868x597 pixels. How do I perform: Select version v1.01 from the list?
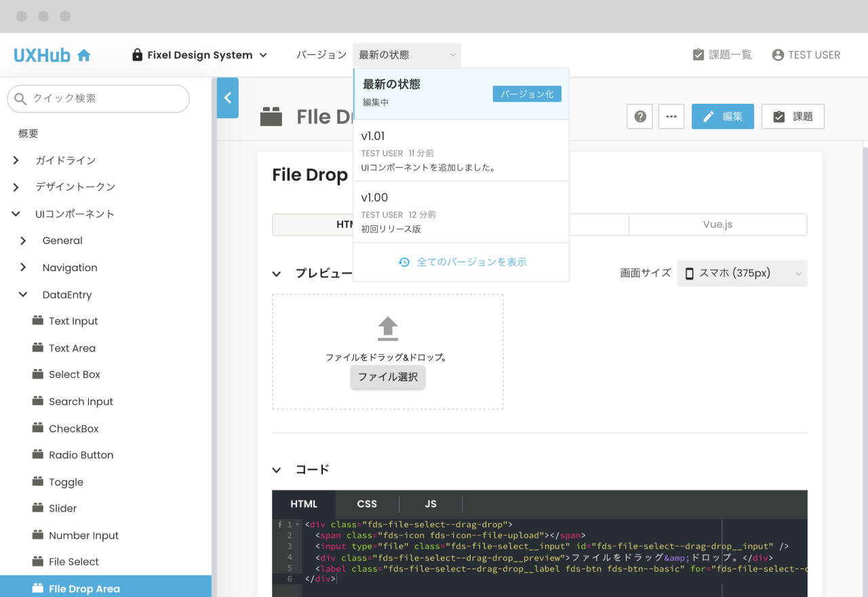click(x=461, y=151)
